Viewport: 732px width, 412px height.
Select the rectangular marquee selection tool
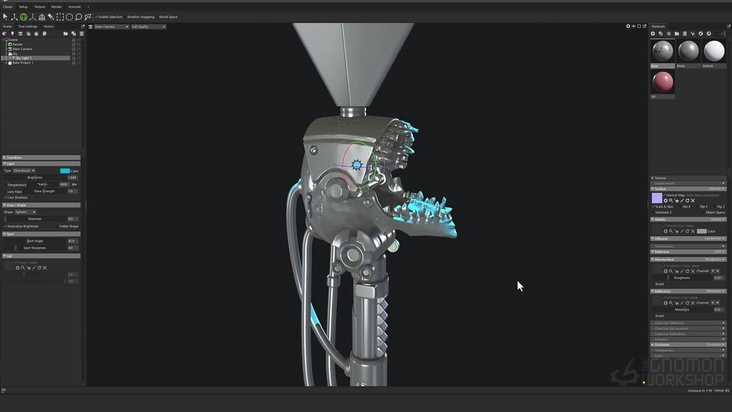60,17
